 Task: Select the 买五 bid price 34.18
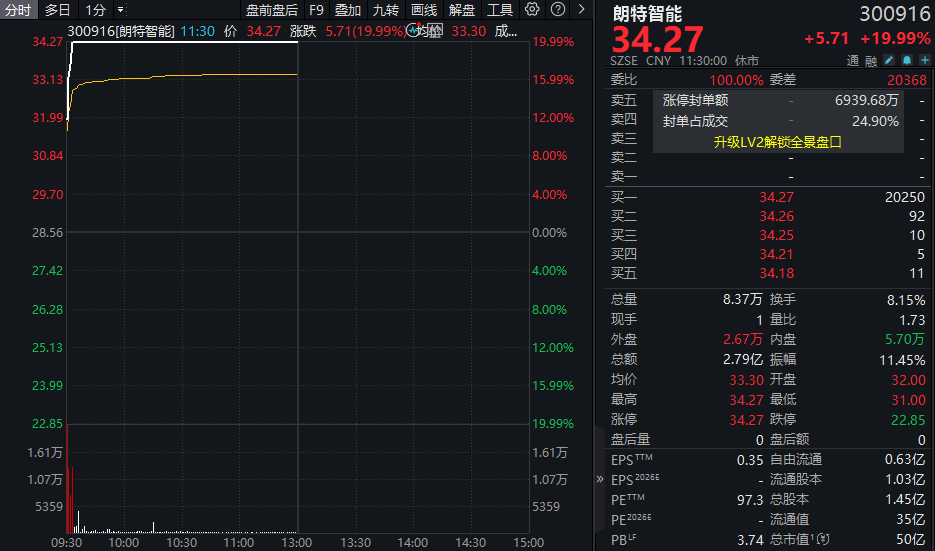coord(776,273)
